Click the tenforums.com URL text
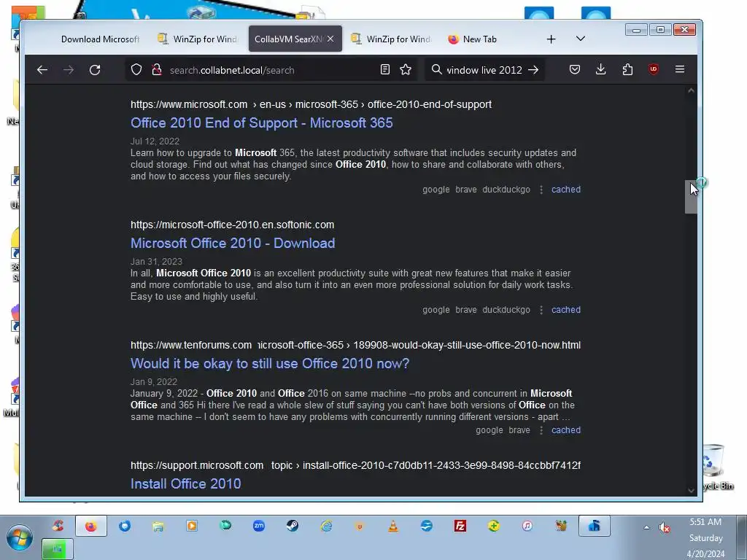The image size is (747, 560). click(x=355, y=345)
